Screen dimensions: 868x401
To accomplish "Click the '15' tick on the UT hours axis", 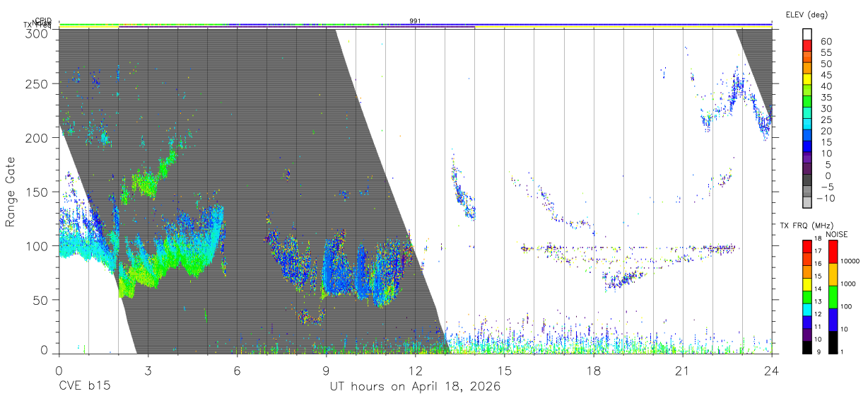I will coord(504,371).
